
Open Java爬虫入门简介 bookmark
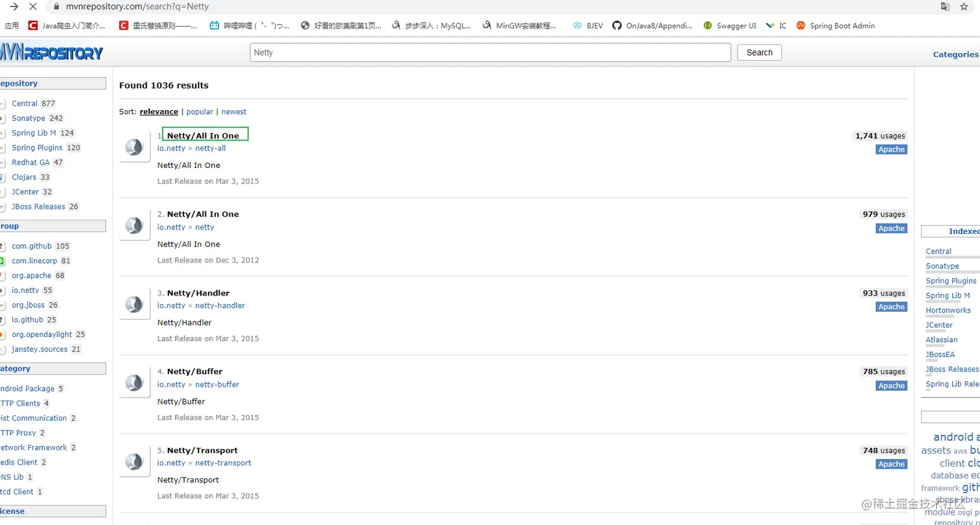pyautogui.click(x=67, y=26)
